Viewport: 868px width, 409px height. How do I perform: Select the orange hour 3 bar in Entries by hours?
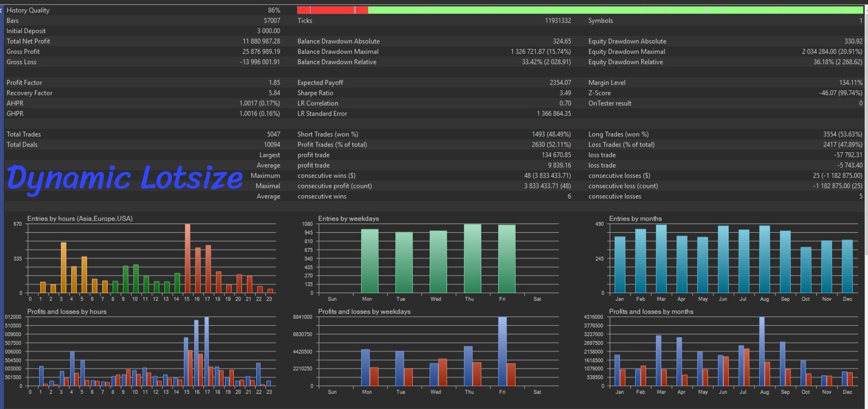click(64, 268)
